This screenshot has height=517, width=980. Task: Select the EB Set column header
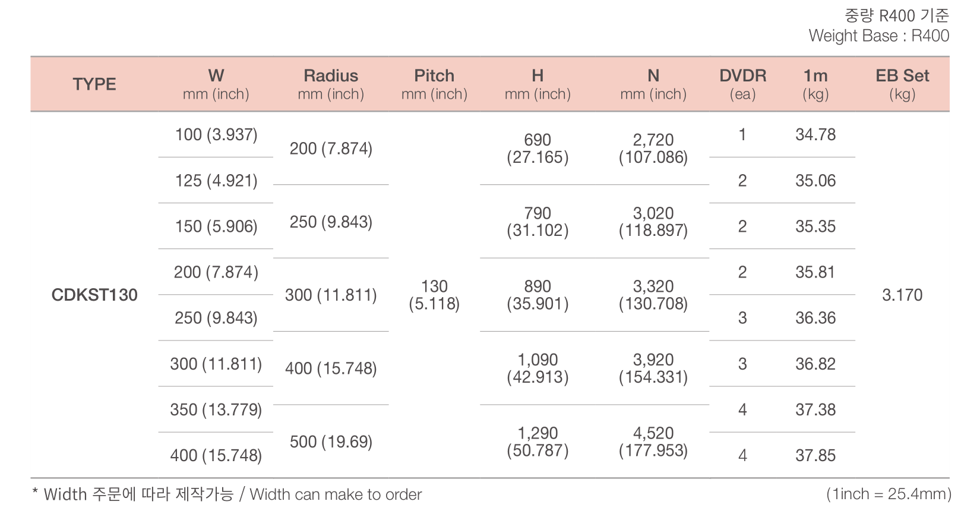click(x=902, y=84)
